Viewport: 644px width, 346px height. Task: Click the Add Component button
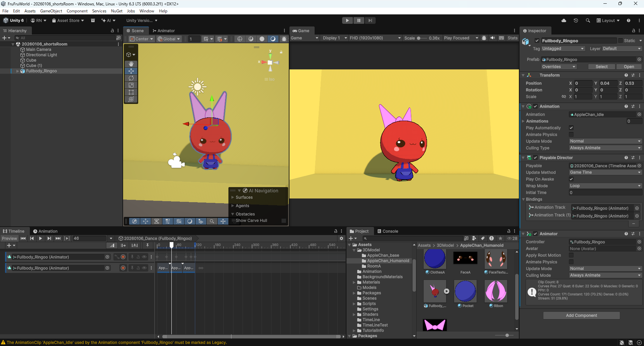coord(581,315)
